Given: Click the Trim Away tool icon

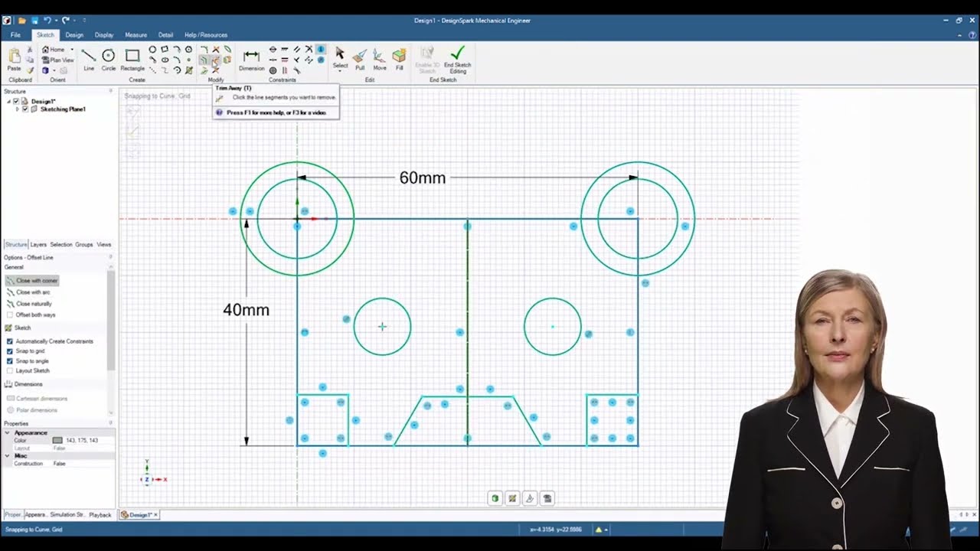Looking at the screenshot, I should point(215,60).
